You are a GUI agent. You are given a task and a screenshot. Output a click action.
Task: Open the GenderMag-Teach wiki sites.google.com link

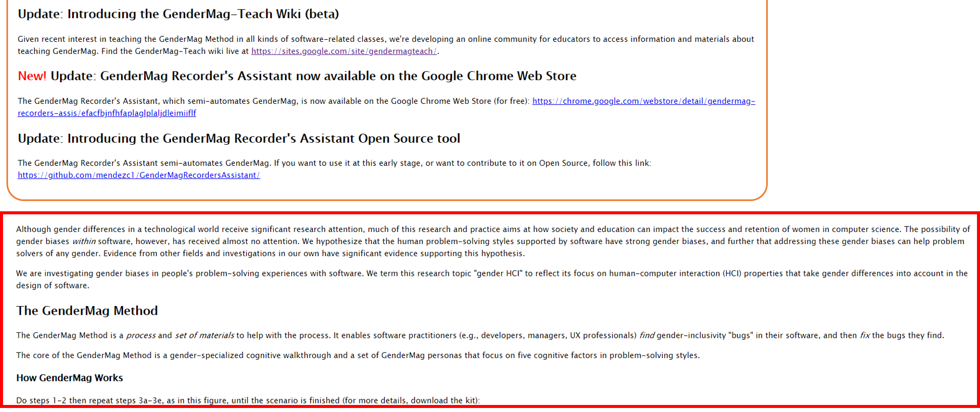pyautogui.click(x=344, y=51)
